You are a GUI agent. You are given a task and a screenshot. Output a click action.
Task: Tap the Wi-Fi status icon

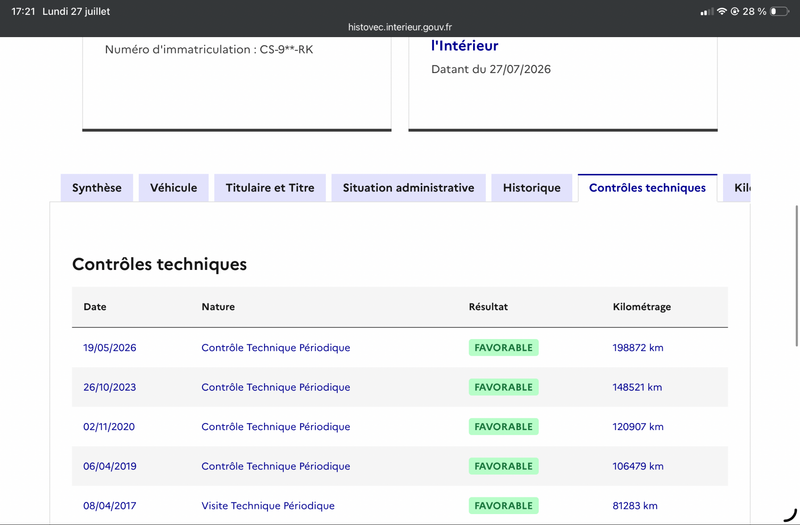point(721,11)
